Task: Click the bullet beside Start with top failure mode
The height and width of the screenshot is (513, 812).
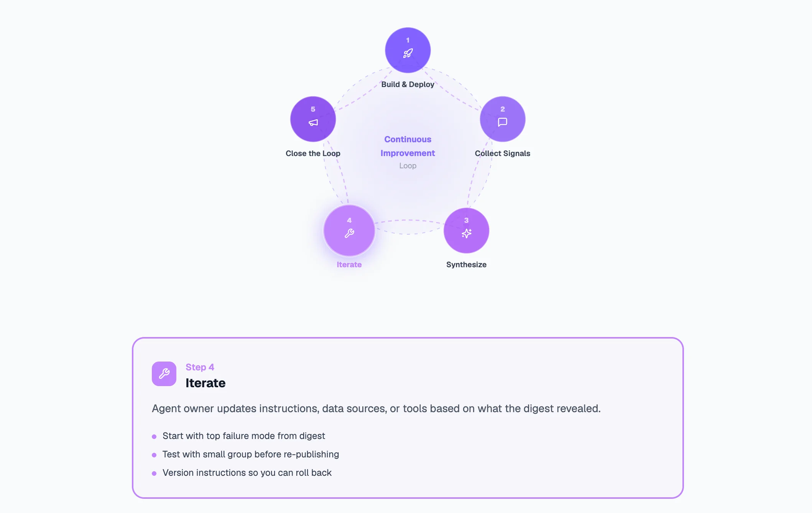Action: (155, 436)
